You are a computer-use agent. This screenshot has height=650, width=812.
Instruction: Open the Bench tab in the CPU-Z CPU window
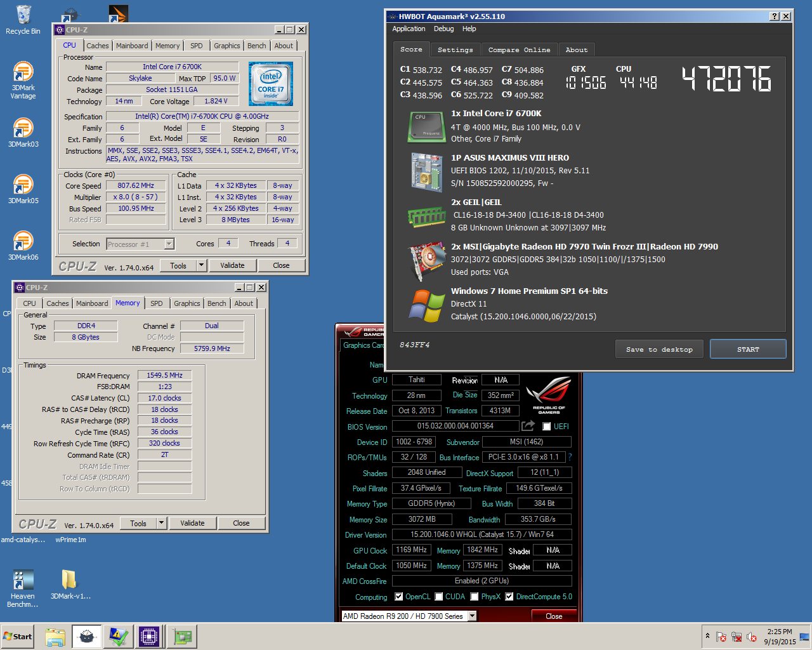(x=256, y=46)
